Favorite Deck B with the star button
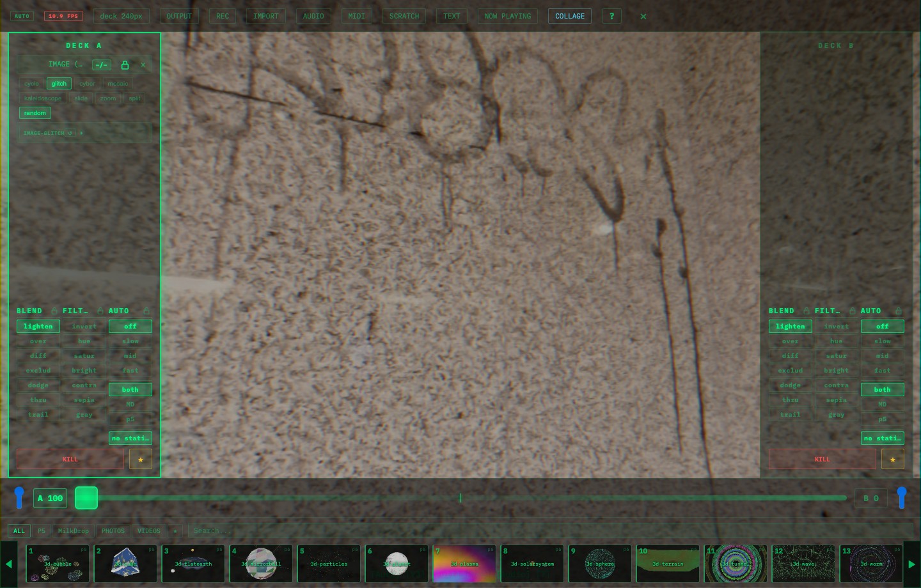 click(x=893, y=459)
